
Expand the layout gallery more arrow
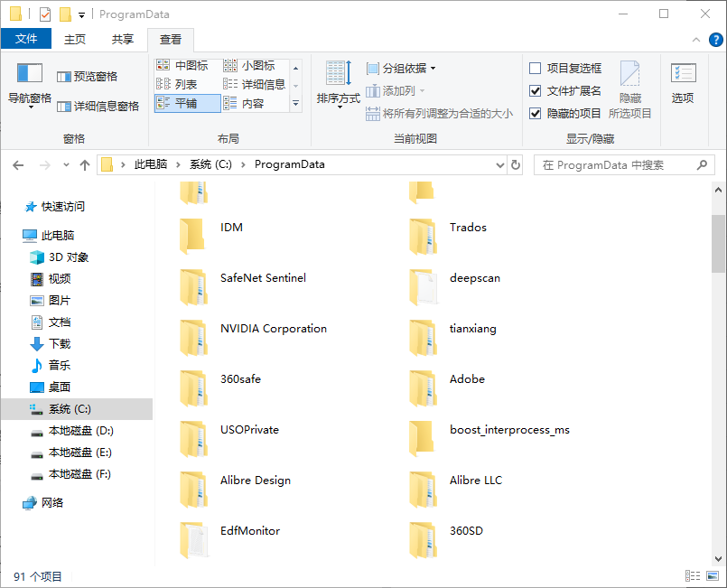[x=296, y=103]
